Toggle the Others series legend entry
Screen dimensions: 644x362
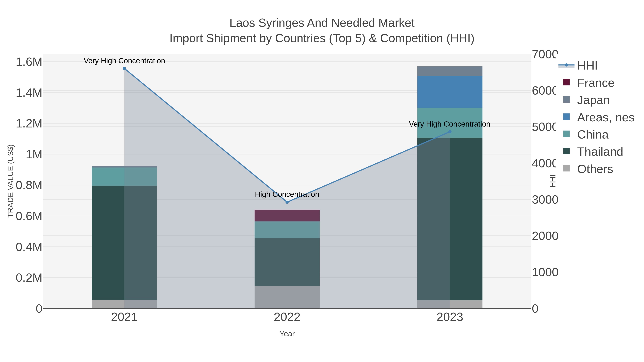pyautogui.click(x=588, y=169)
